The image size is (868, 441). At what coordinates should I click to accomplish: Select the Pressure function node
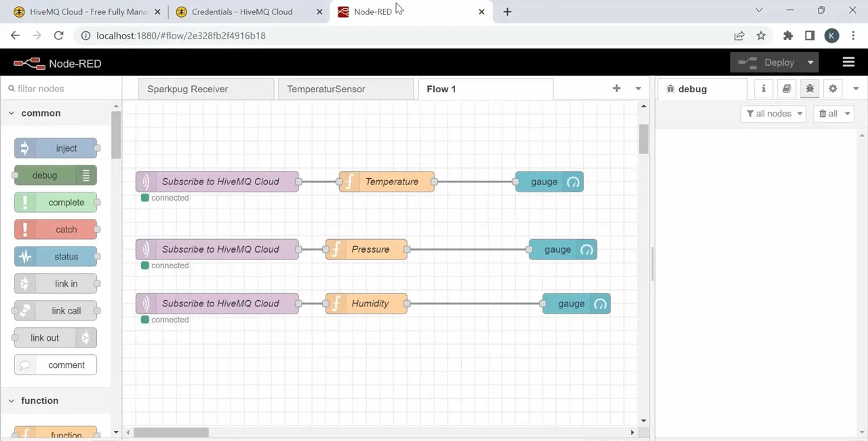point(366,249)
